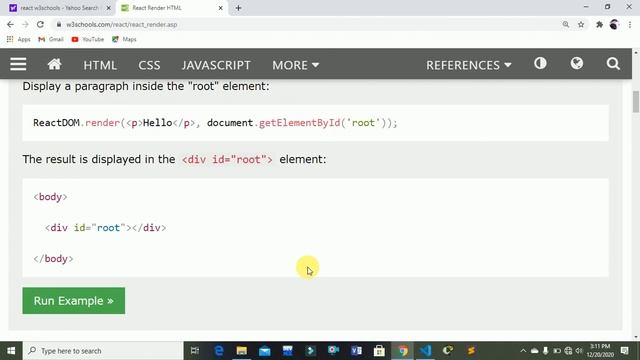Open the Chrome extensions puzzle icon
The height and width of the screenshot is (360, 640).
click(x=599, y=24)
